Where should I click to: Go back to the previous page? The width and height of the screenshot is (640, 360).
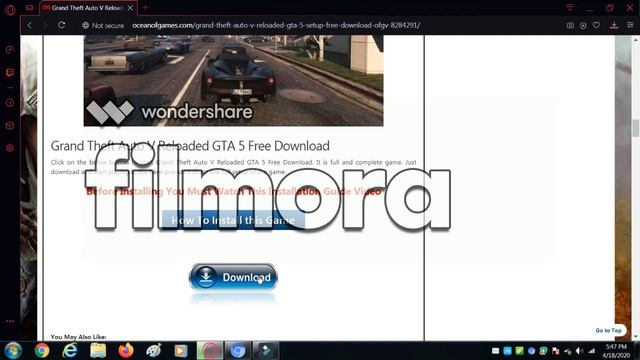tap(29, 25)
